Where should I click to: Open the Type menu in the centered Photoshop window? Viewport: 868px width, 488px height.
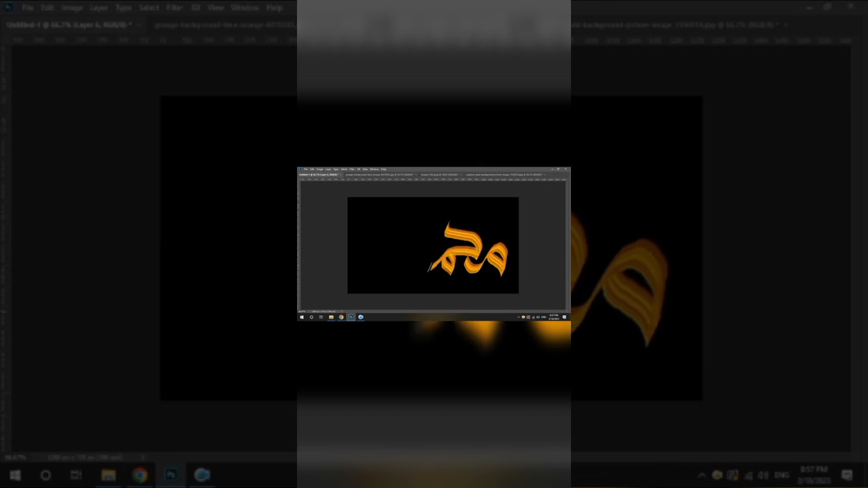pyautogui.click(x=336, y=169)
